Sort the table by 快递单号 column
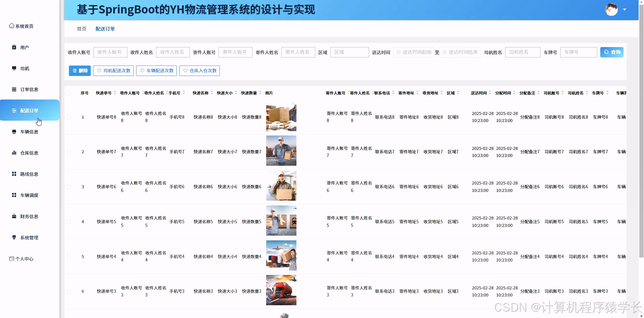644x318 pixels. point(114,93)
